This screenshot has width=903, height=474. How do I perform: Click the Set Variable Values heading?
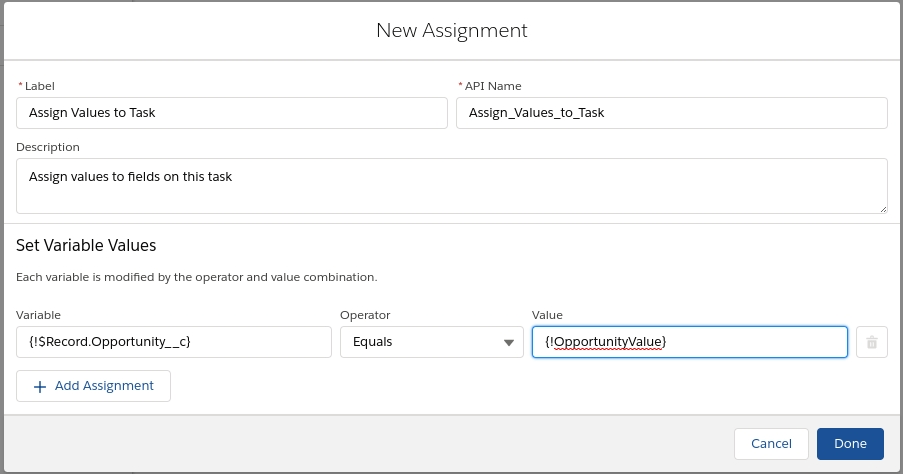86,245
